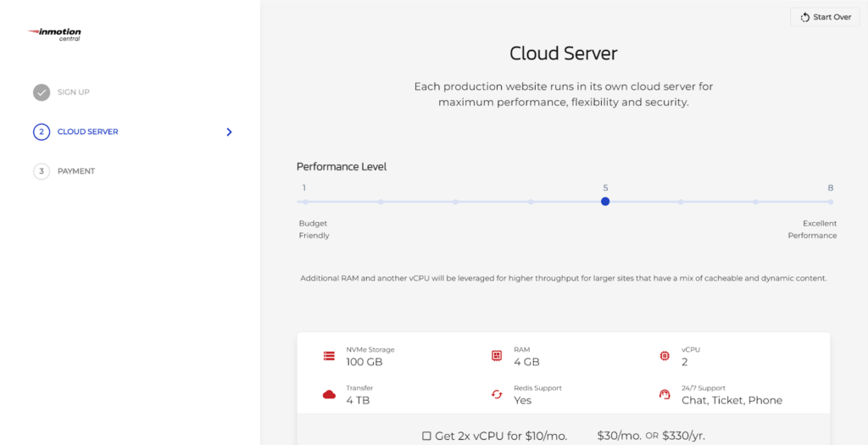The height and width of the screenshot is (445, 868).
Task: Enable the Get 2x vCPU checkbox
Action: pyautogui.click(x=426, y=436)
